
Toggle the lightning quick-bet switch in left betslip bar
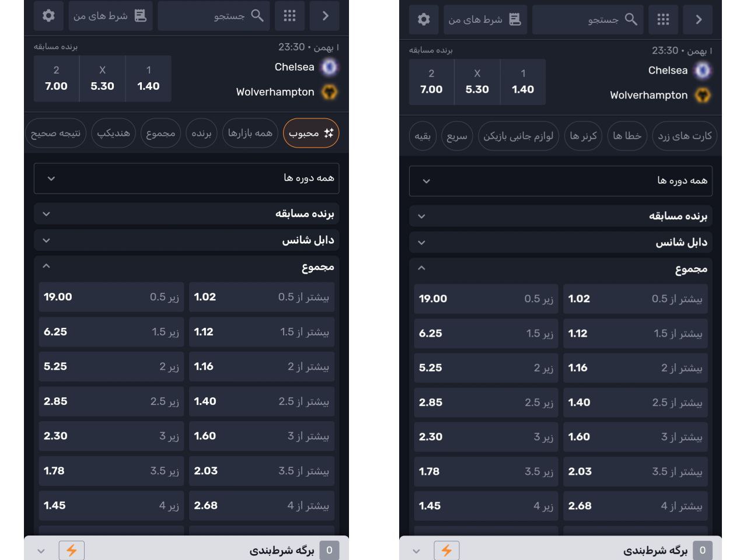coord(71,550)
